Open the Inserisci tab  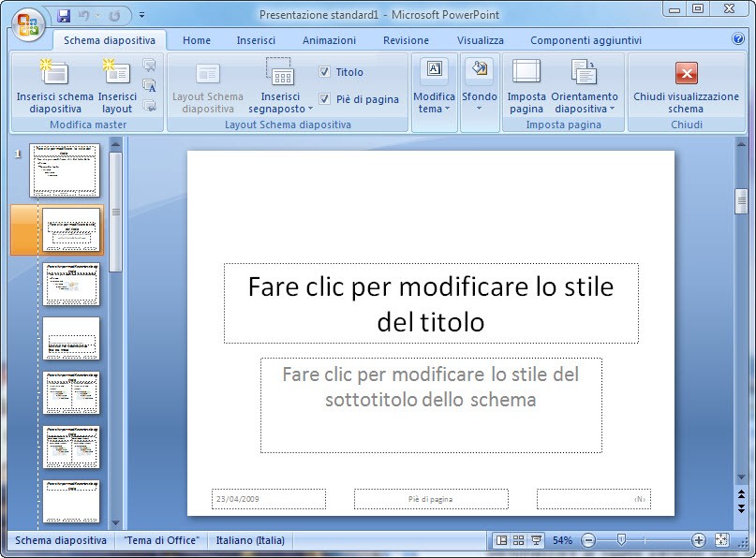click(x=256, y=40)
